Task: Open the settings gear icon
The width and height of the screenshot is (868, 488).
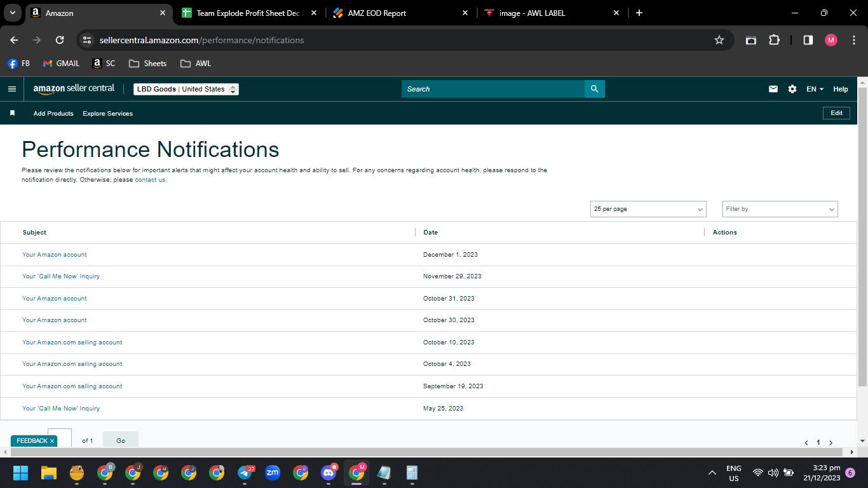Action: [x=792, y=89]
